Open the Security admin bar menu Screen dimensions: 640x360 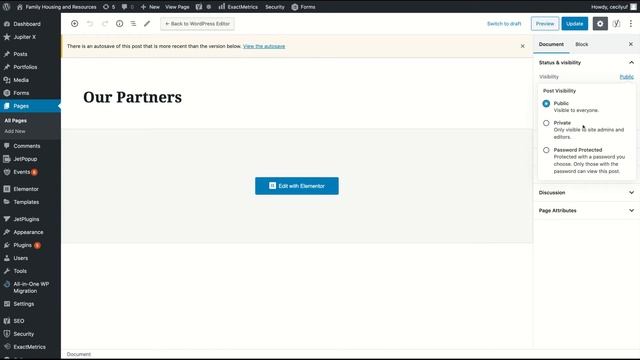click(275, 7)
